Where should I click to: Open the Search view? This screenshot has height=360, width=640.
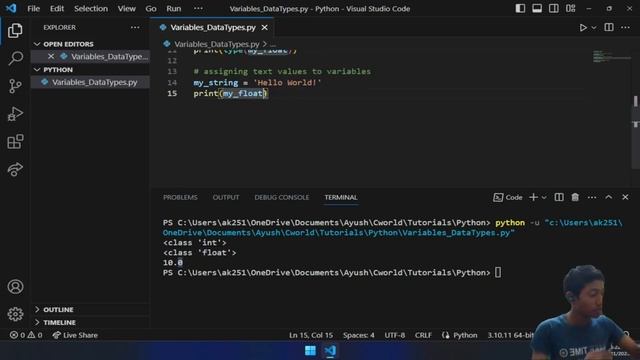point(15,58)
